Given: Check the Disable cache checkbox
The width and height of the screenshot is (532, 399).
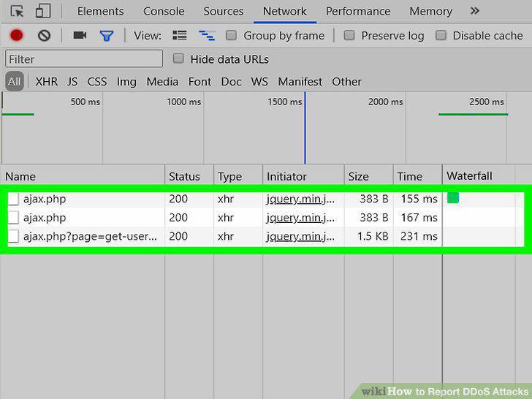Looking at the screenshot, I should pos(441,35).
